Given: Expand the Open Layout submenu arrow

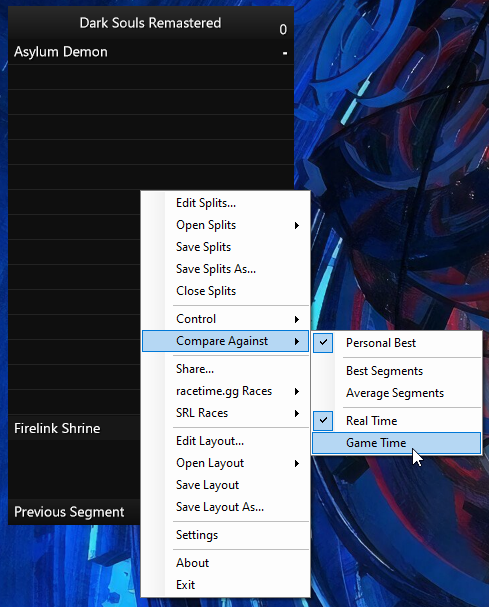Looking at the screenshot, I should pyautogui.click(x=297, y=463).
